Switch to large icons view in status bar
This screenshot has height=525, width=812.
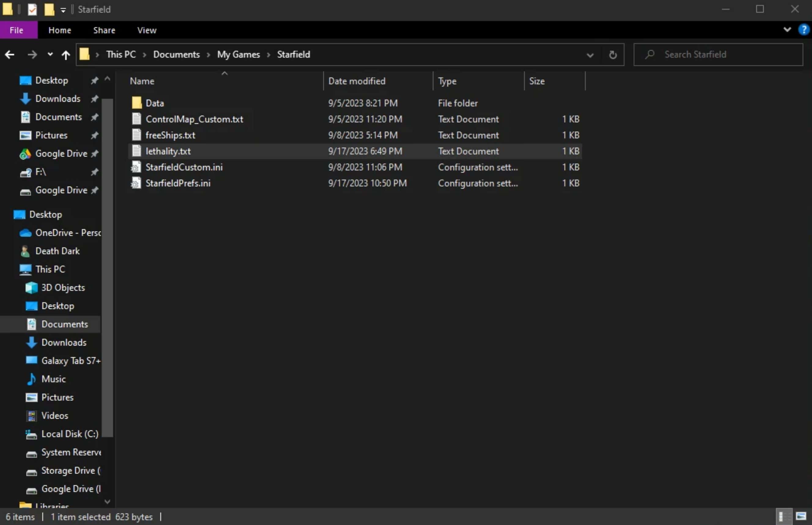pyautogui.click(x=801, y=516)
